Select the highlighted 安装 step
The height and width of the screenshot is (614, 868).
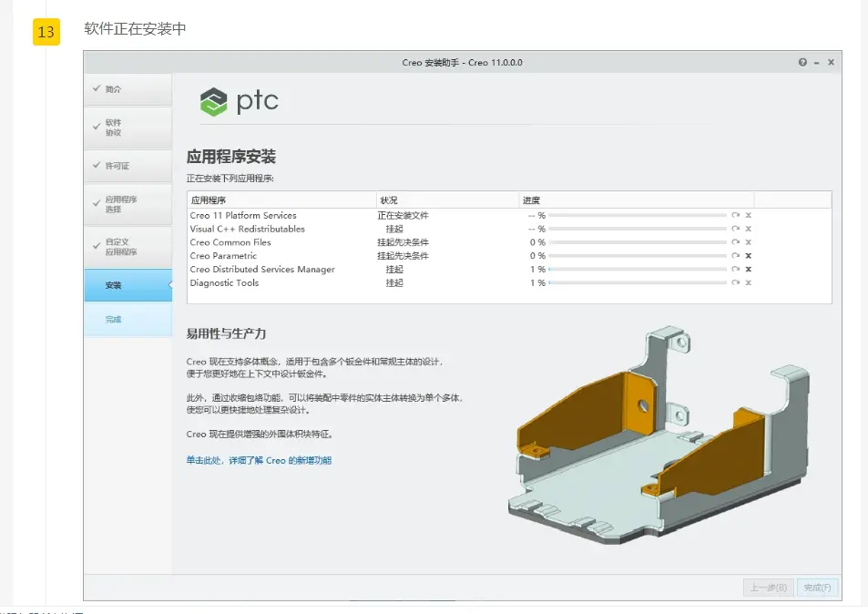128,285
